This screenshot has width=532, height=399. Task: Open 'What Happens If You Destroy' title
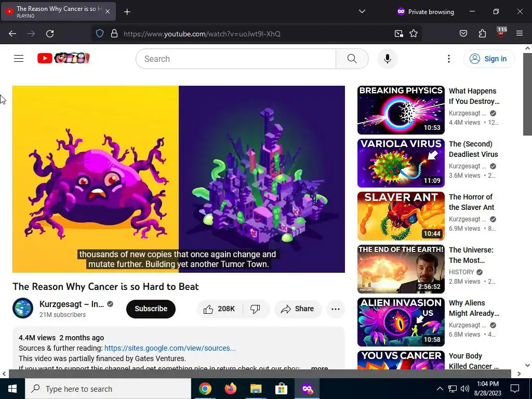click(474, 96)
